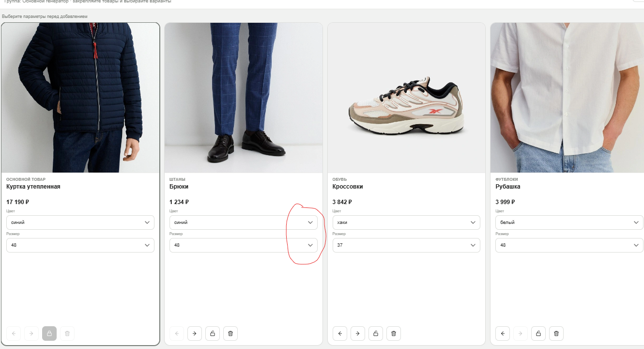The image size is (644, 349).
Task: Open the Размер dropdown showing 37 for Кроссовки
Action: [x=406, y=245]
